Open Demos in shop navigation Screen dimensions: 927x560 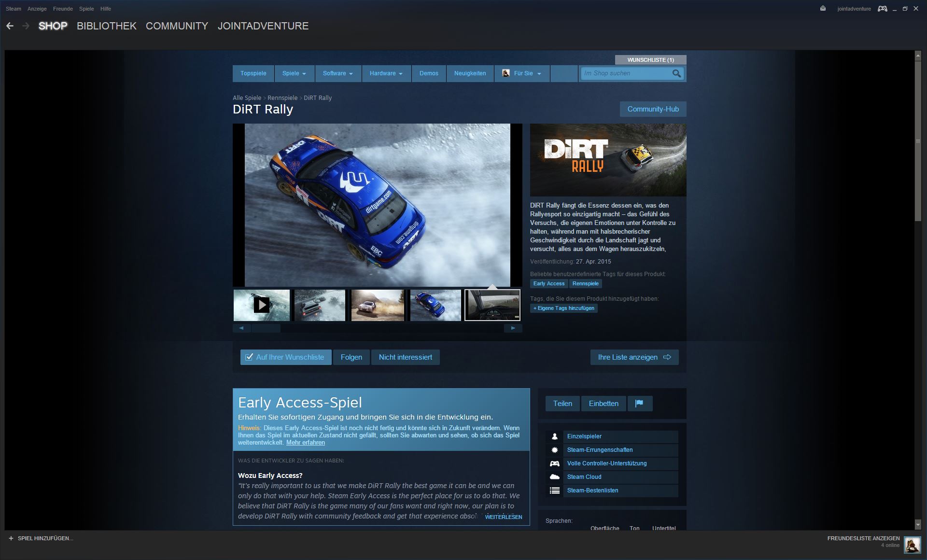click(429, 73)
